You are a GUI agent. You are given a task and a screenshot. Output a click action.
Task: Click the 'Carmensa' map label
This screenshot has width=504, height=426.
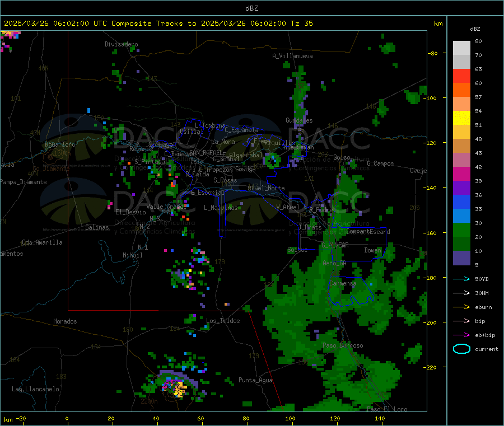(x=343, y=283)
